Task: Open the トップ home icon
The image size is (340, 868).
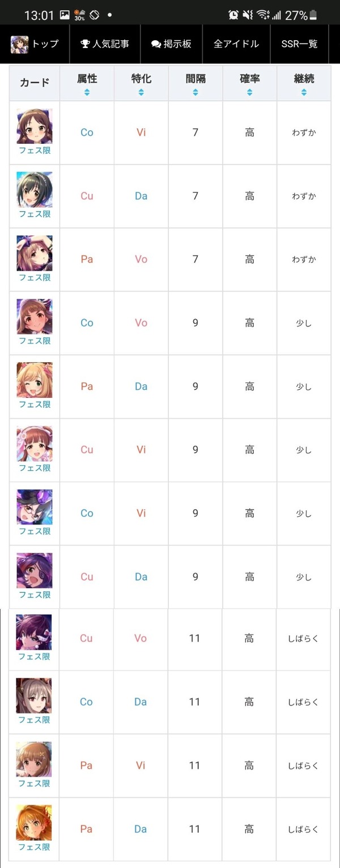Action: (x=19, y=44)
